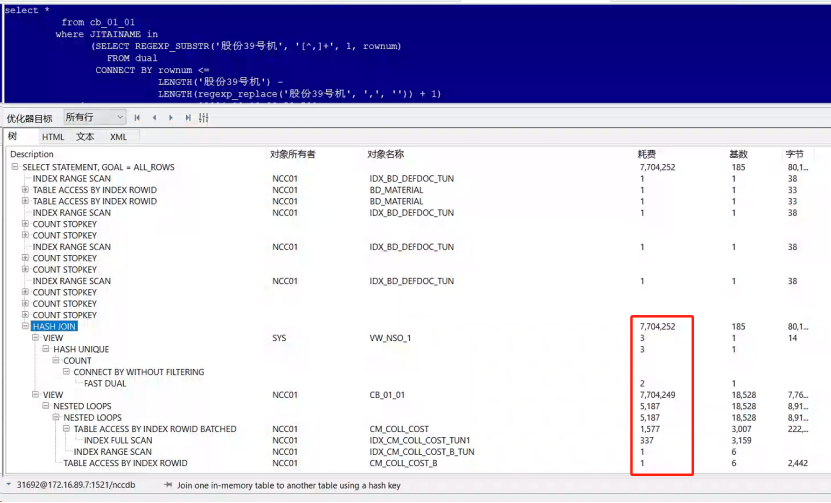The height and width of the screenshot is (503, 831).
Task: Go to first plan step icon
Action: coord(137,118)
